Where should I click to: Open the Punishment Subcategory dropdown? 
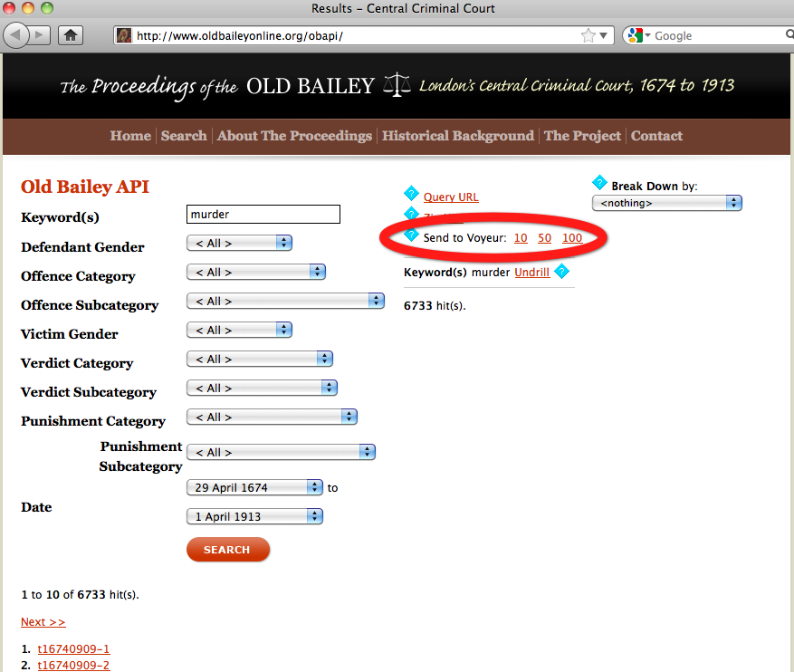(x=281, y=452)
